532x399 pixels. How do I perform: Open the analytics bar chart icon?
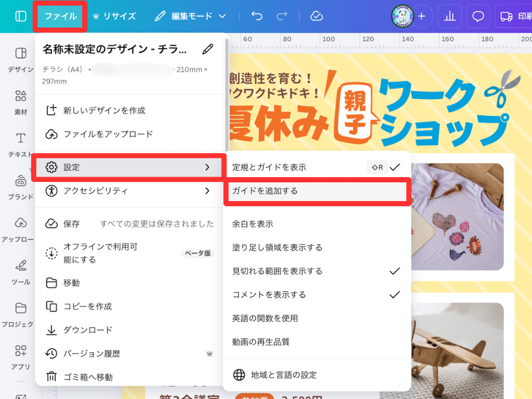pos(450,17)
